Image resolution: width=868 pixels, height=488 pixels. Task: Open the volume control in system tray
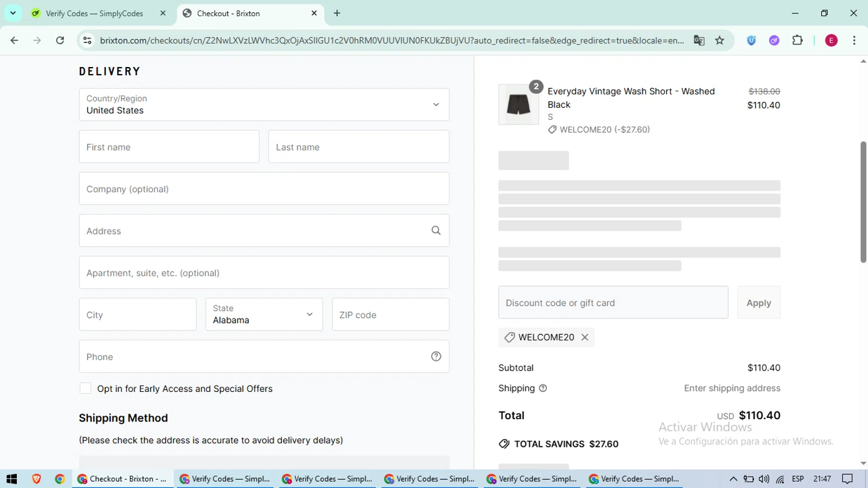(764, 479)
